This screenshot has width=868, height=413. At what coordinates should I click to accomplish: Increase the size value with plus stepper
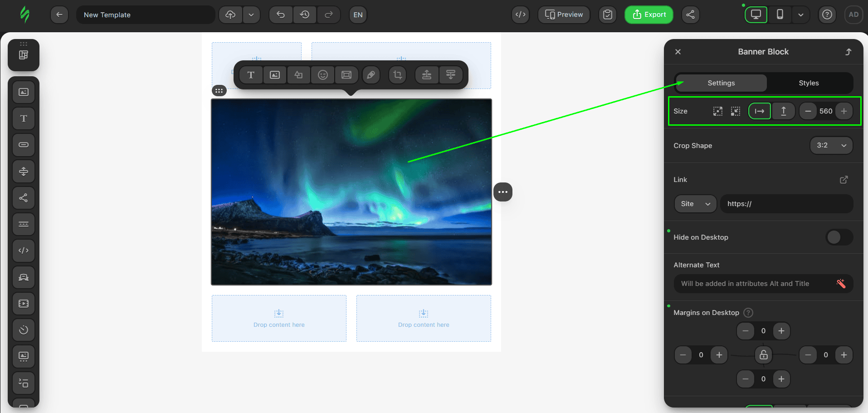click(844, 111)
